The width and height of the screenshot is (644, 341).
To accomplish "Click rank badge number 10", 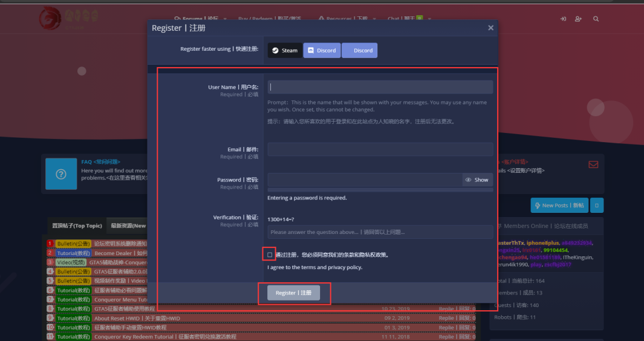I will tap(50, 328).
